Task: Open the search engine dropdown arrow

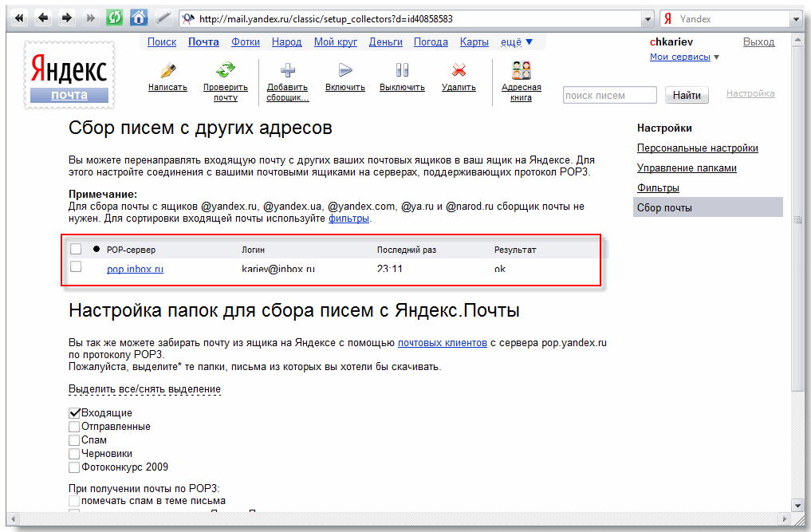Action: click(796, 19)
